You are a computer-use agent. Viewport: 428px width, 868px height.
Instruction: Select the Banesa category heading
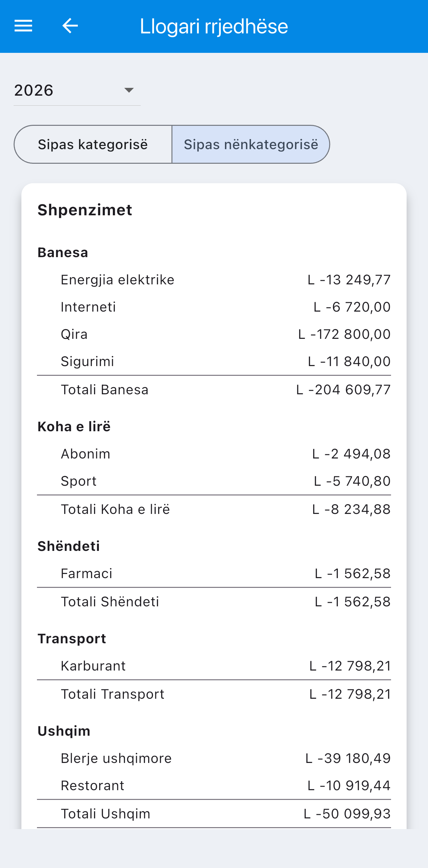pos(63,252)
